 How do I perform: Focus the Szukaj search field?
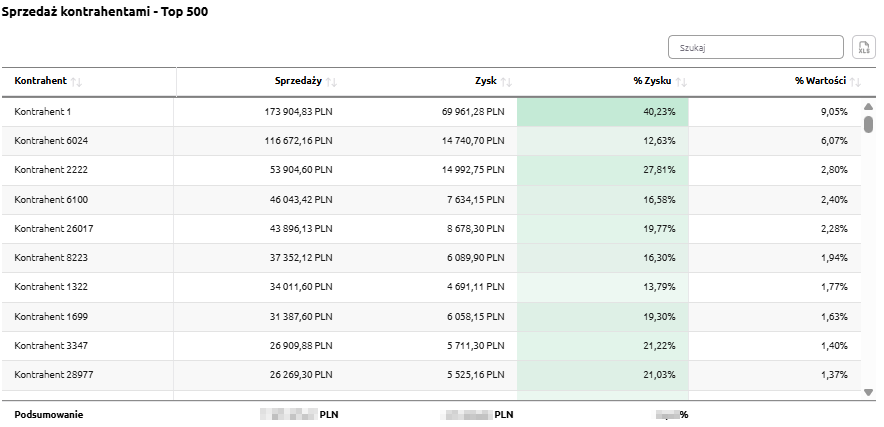755,48
